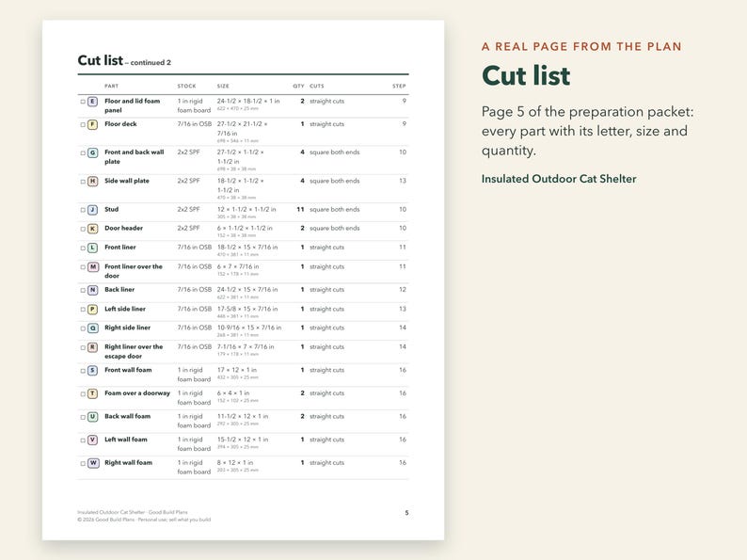Click Door header stock '2x2 SPF'

pyautogui.click(x=189, y=229)
